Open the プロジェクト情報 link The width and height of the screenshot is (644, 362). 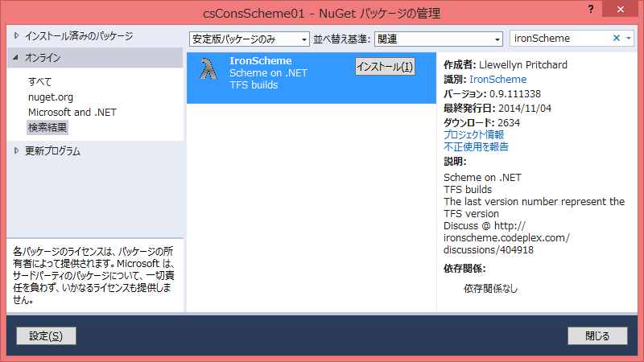(473, 134)
